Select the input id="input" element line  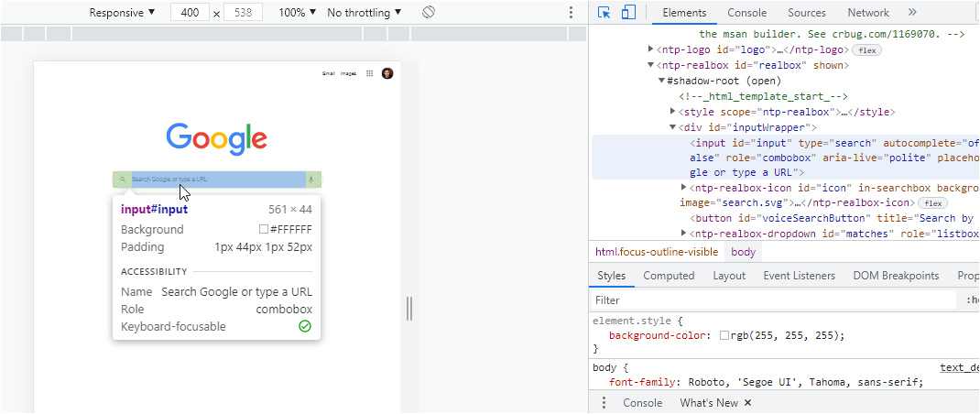coord(785,158)
